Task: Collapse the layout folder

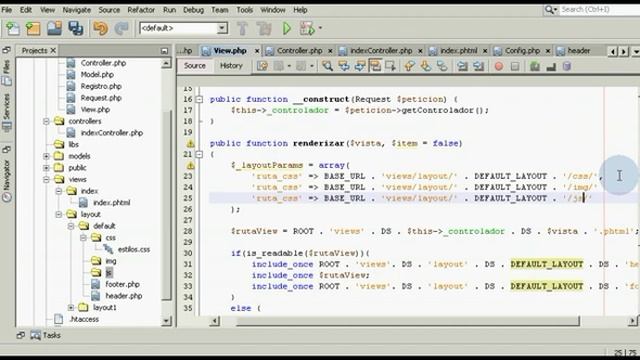Action: 58,214
